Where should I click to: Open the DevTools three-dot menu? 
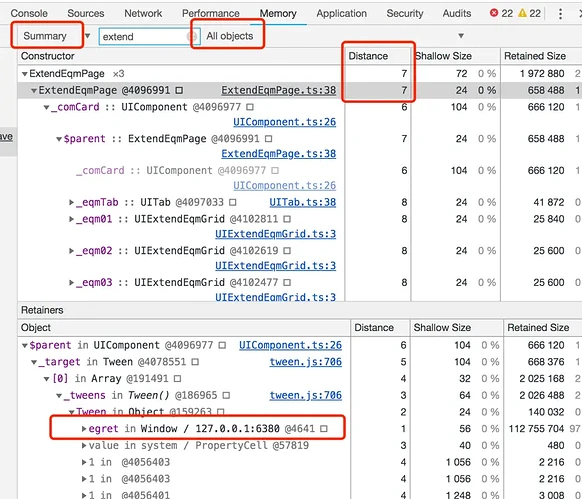560,14
